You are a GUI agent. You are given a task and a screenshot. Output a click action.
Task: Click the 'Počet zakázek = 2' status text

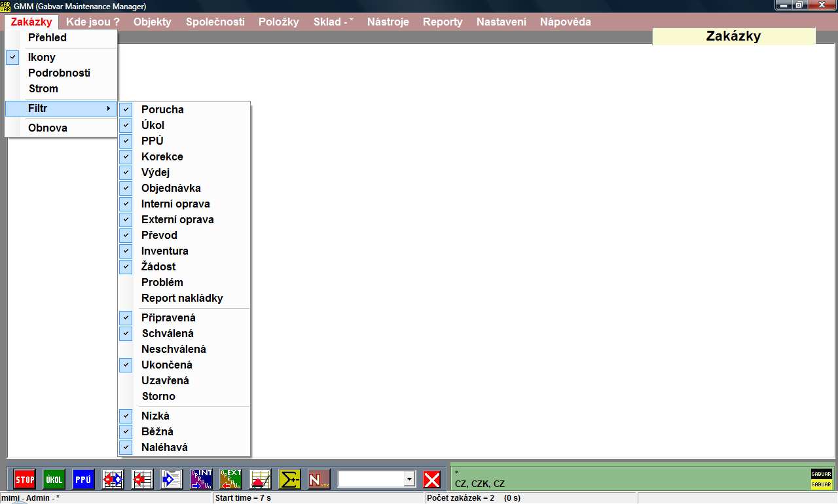point(460,498)
